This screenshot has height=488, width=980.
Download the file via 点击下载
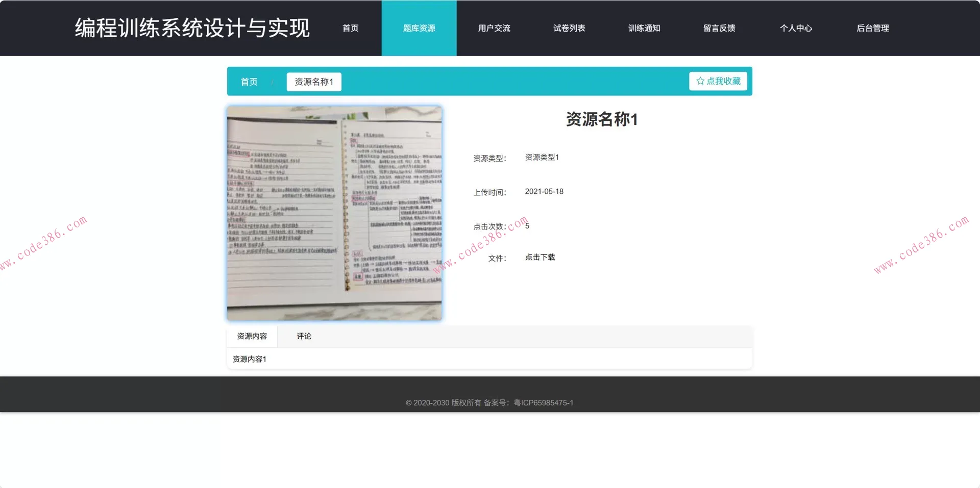540,257
